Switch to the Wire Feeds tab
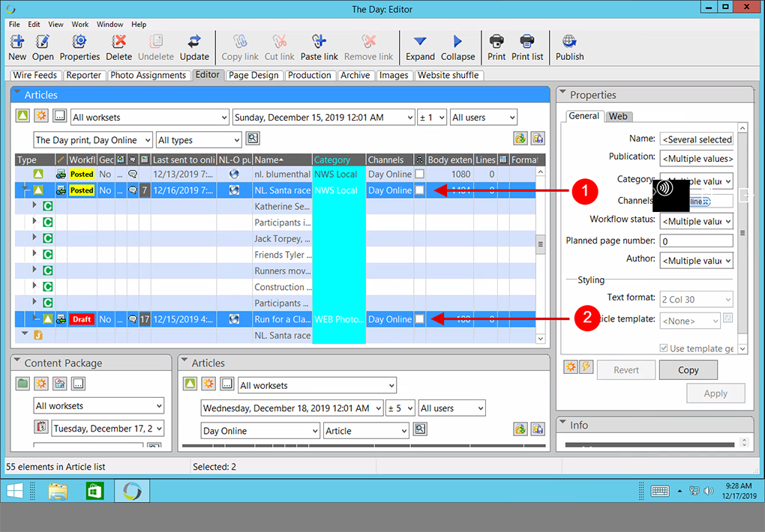Screen dimensions: 765x532 coord(35,75)
